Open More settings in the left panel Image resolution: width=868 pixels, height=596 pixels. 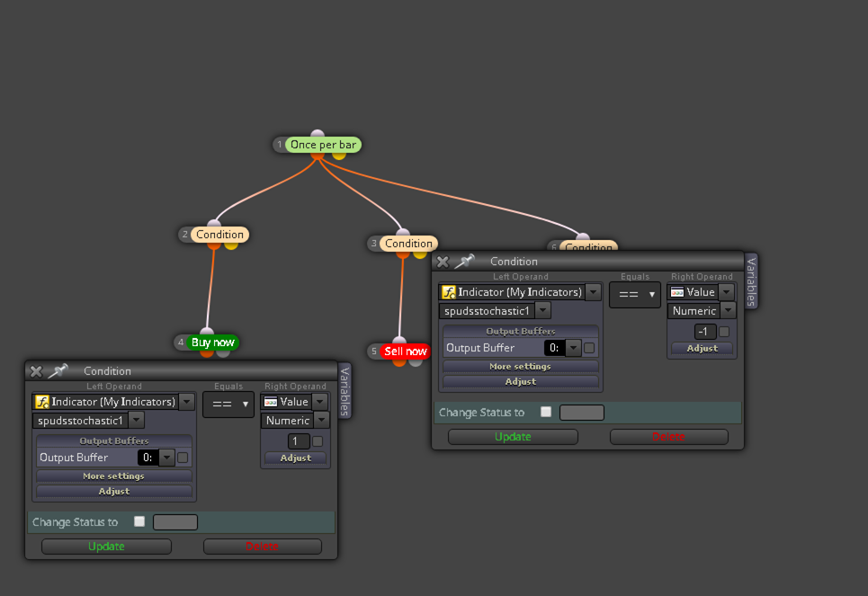[114, 476]
